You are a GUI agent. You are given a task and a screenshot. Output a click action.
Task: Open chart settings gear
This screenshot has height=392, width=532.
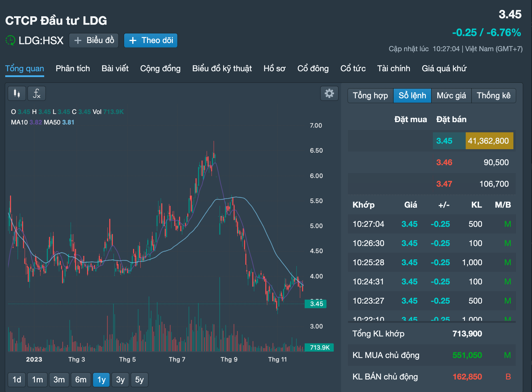(329, 94)
